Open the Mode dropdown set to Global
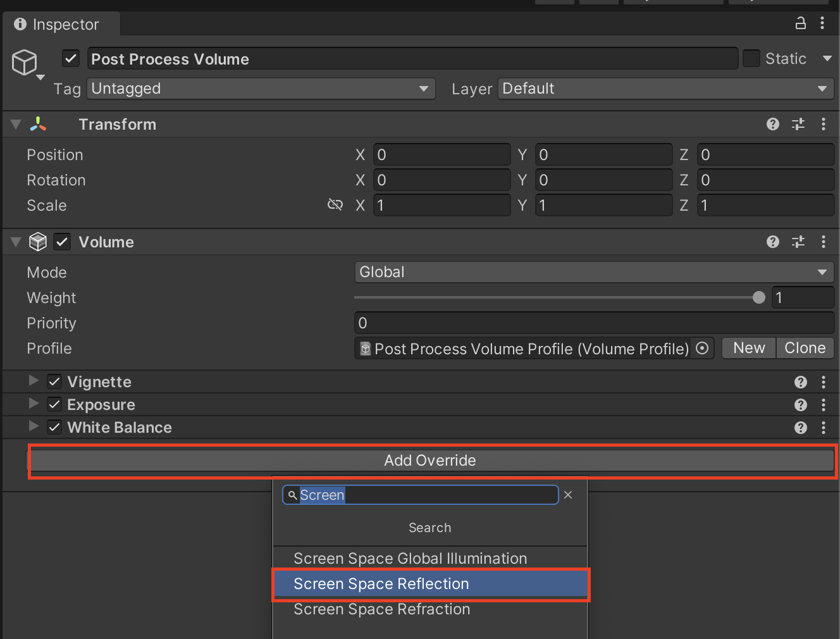840x639 pixels. (x=593, y=272)
